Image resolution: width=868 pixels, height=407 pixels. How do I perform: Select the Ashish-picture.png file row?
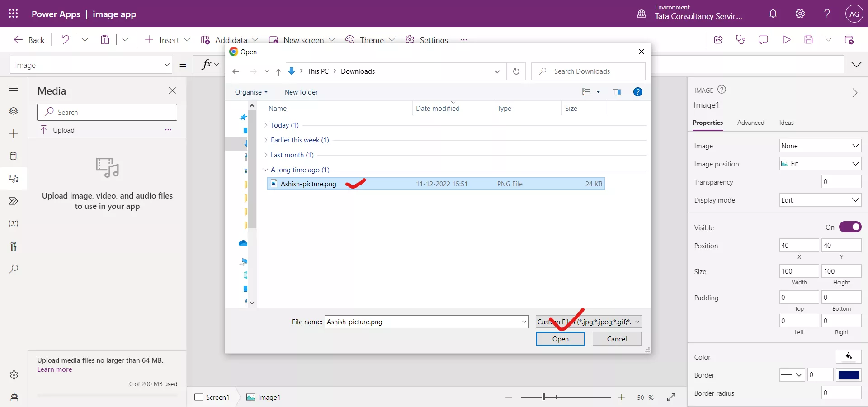(x=436, y=184)
